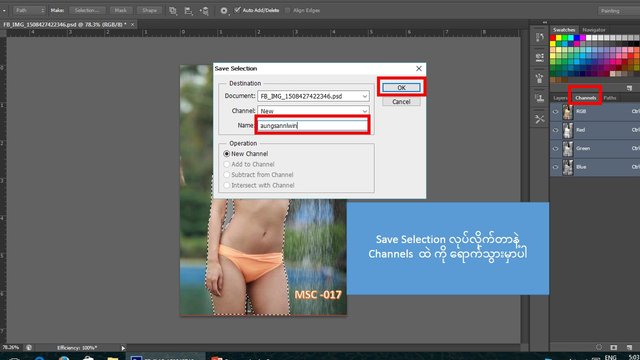Select FB_IMG document tab
640x360 pixels.
(x=64, y=24)
